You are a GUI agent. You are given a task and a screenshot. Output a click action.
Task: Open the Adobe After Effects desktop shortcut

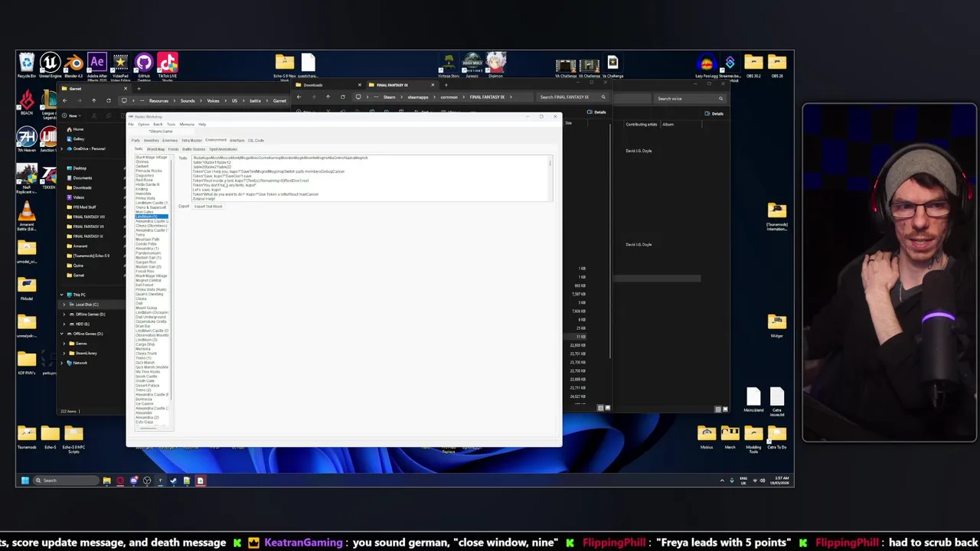(97, 66)
